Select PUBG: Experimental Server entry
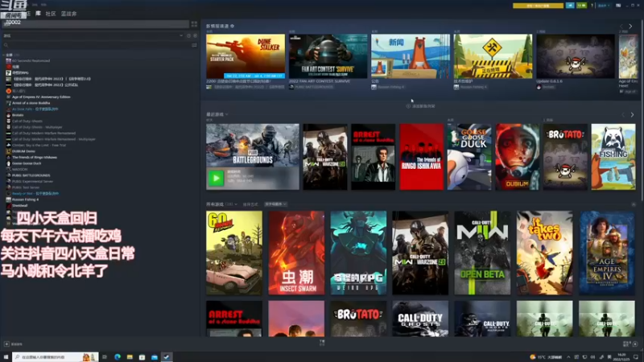Viewport: 644px width, 362px height. point(32,182)
